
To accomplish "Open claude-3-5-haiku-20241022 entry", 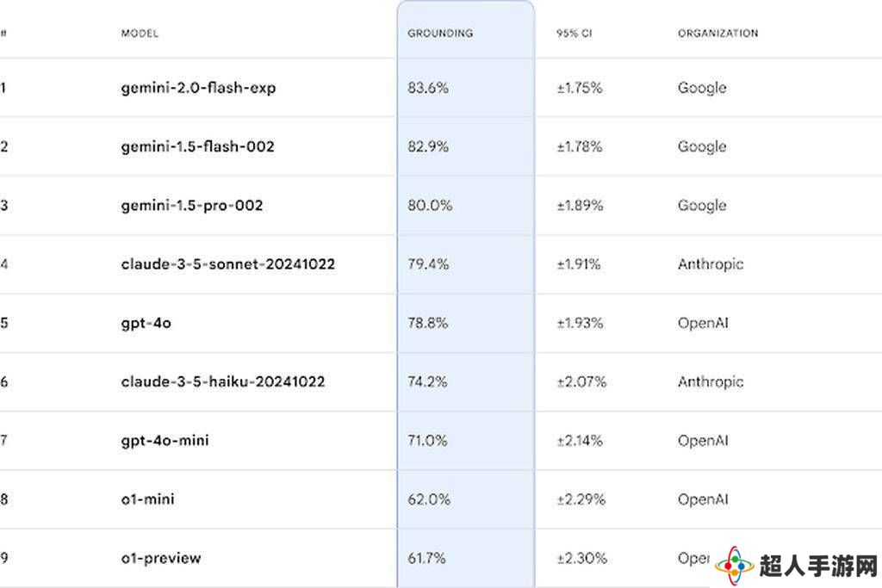I will [x=223, y=381].
